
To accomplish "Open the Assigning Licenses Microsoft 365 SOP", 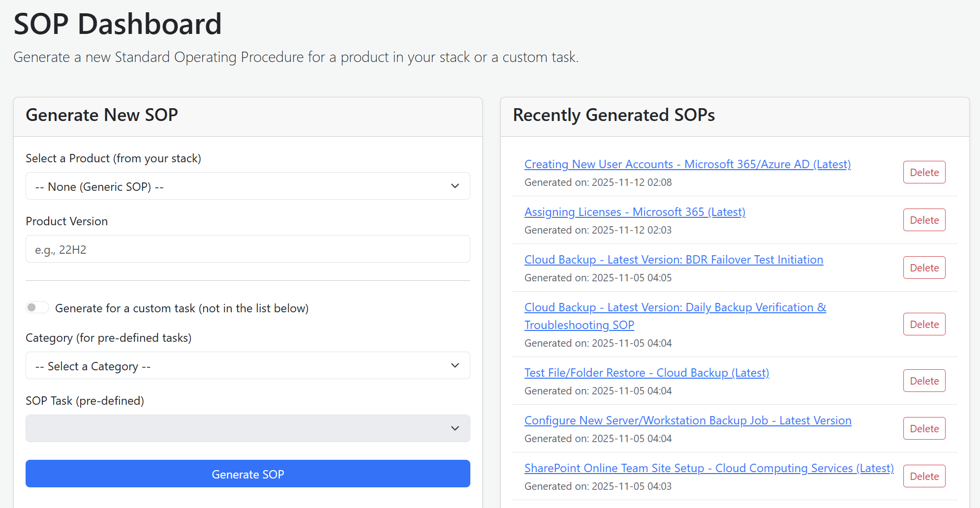I will coord(635,212).
